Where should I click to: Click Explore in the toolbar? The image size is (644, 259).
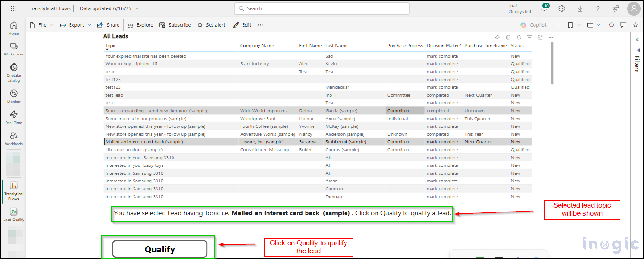coord(141,25)
